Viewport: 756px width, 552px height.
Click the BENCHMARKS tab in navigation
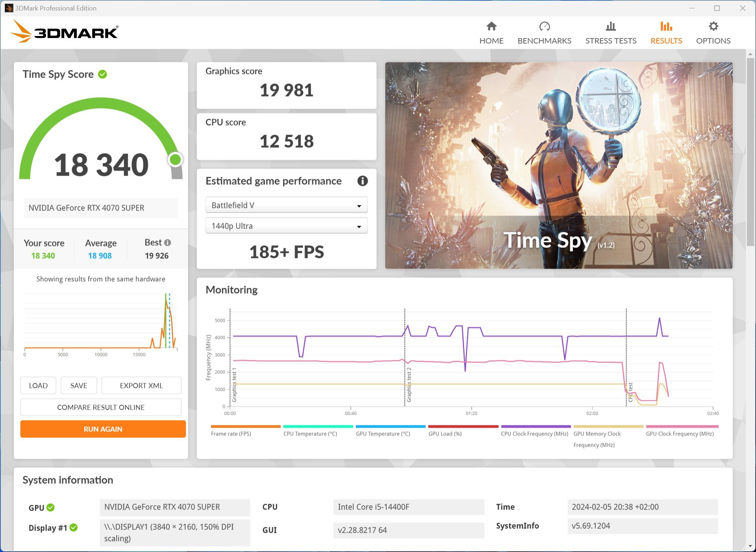pyautogui.click(x=545, y=32)
